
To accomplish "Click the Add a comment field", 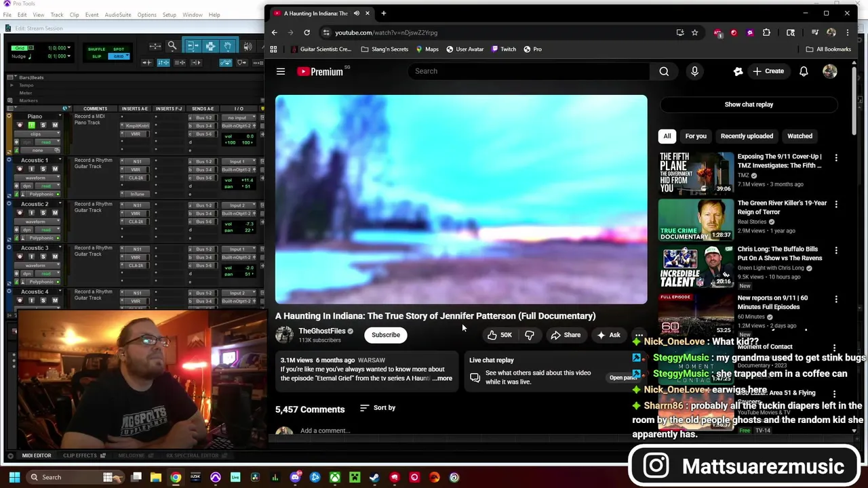I will point(325,430).
